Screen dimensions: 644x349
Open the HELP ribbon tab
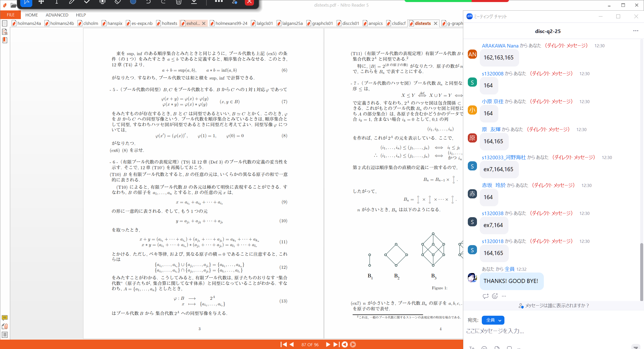pyautogui.click(x=81, y=15)
